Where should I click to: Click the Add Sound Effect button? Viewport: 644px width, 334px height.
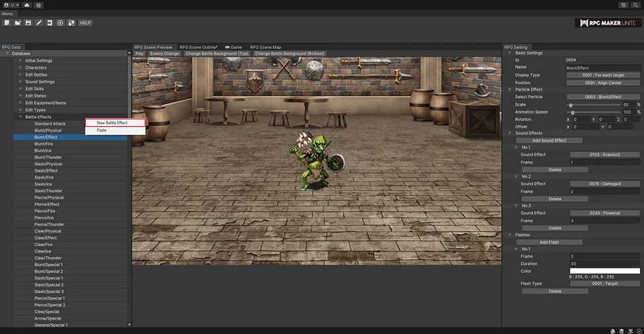coord(549,140)
